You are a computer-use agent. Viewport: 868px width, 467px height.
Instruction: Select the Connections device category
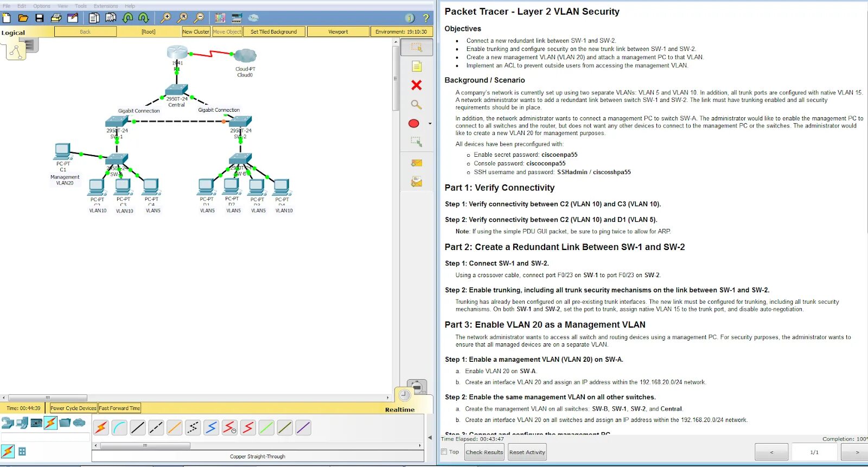[x=50, y=423]
